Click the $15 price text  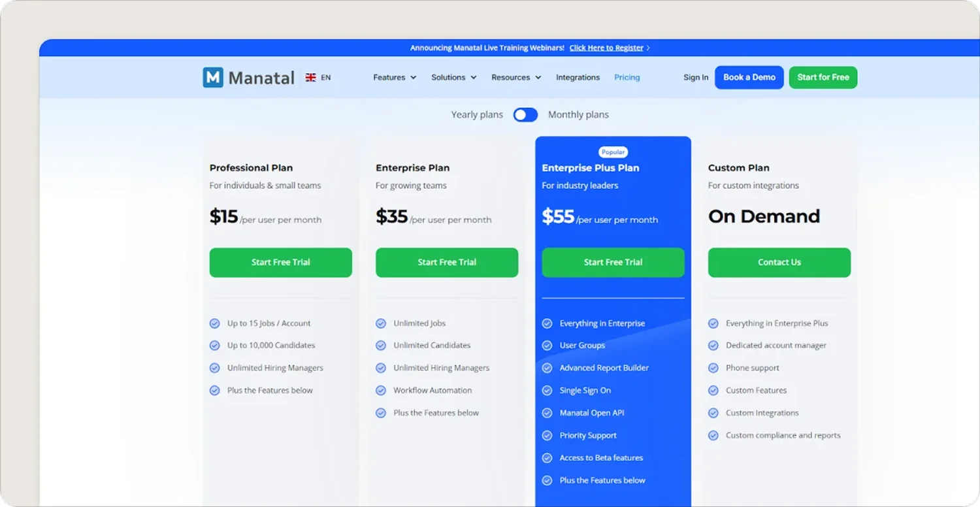pos(223,216)
